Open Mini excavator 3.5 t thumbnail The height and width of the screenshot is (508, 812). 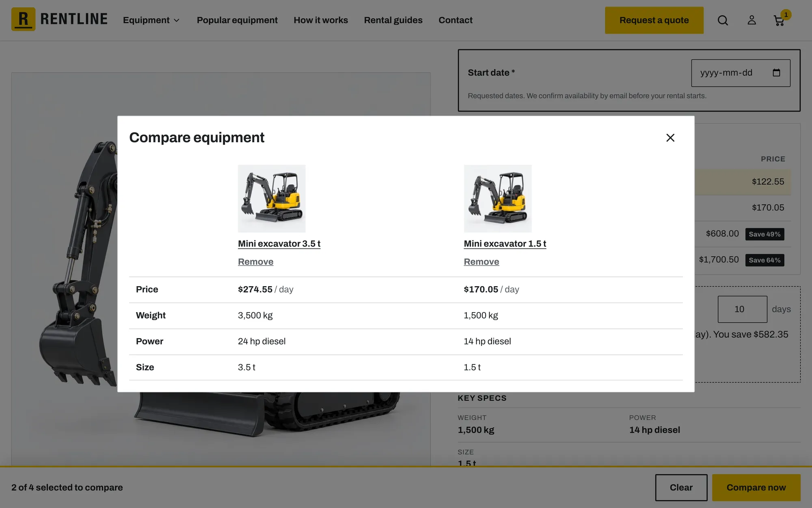pos(272,198)
